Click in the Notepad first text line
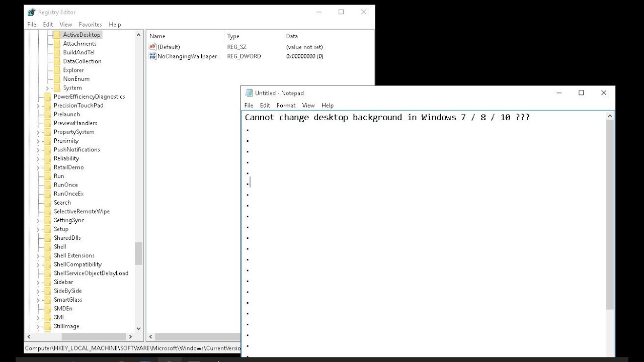 (387, 117)
